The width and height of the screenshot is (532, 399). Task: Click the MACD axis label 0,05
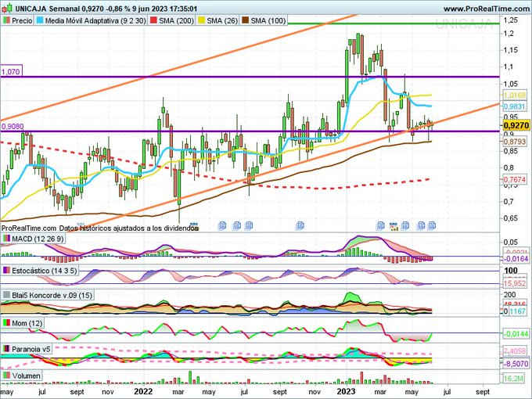coord(511,243)
